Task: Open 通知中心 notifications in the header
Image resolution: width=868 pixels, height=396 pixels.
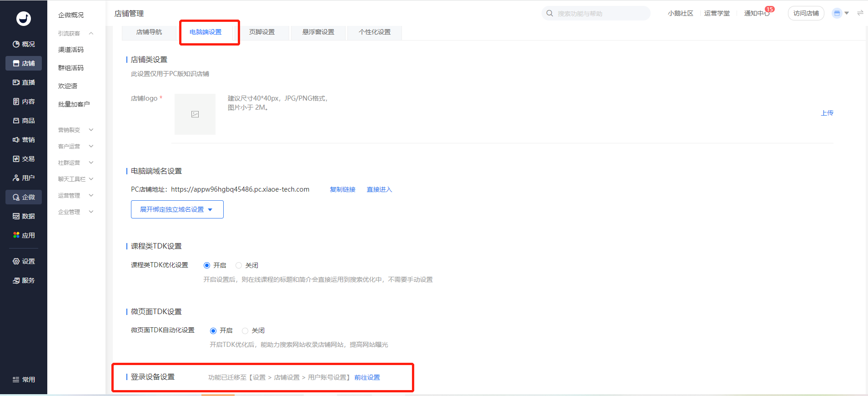Action: (757, 13)
